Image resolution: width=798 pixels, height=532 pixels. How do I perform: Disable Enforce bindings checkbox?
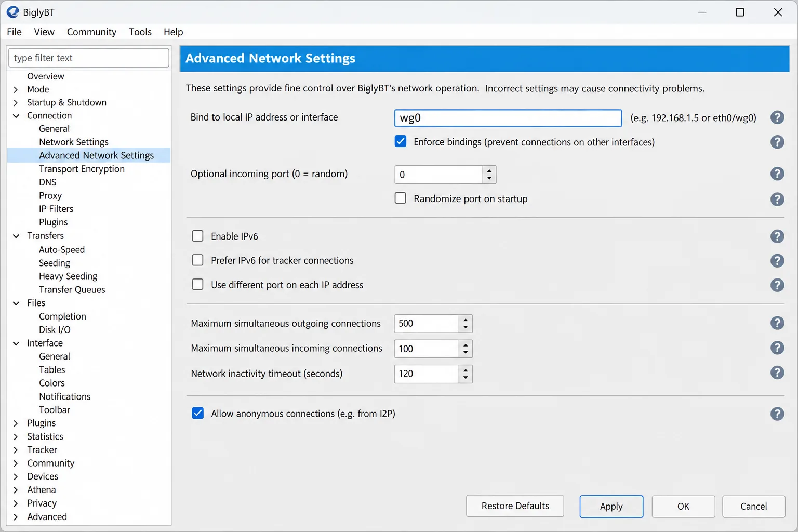coord(401,141)
